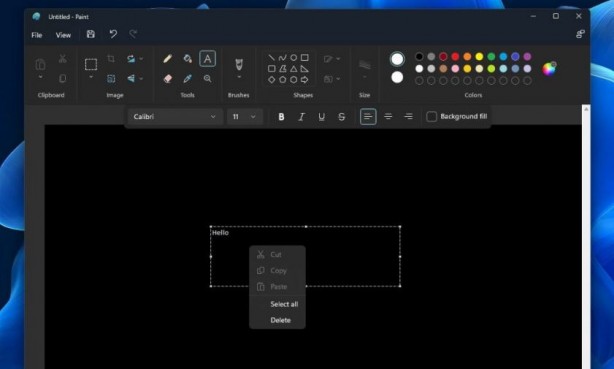Image resolution: width=614 pixels, height=369 pixels.
Task: Click the Cut scissors icon in Clipboard
Action: click(62, 59)
